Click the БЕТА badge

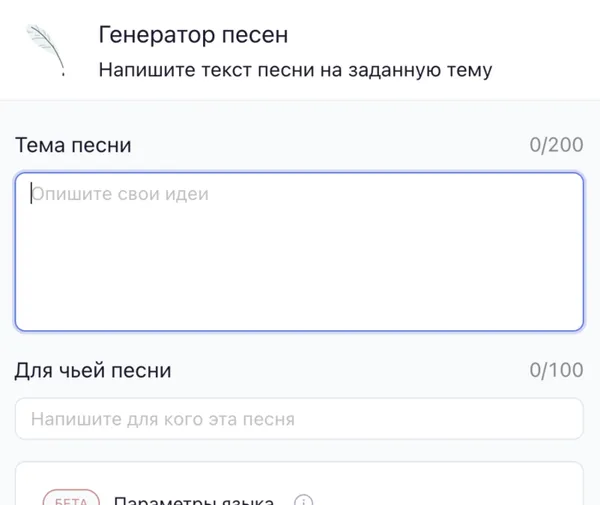click(72, 499)
